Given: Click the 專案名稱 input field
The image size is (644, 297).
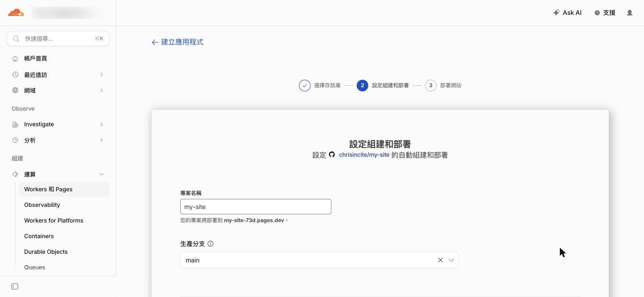Looking at the screenshot, I should coord(255,207).
